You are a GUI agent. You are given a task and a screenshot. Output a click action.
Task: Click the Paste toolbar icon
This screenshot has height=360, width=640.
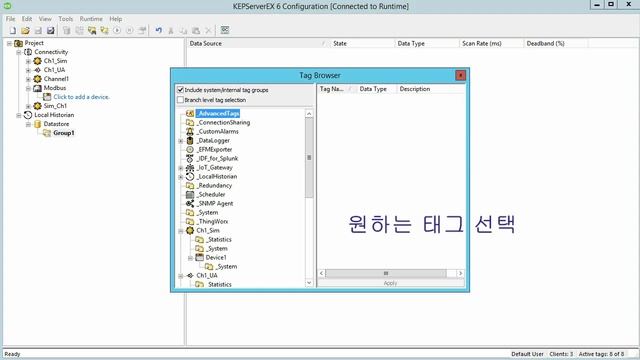click(196, 30)
